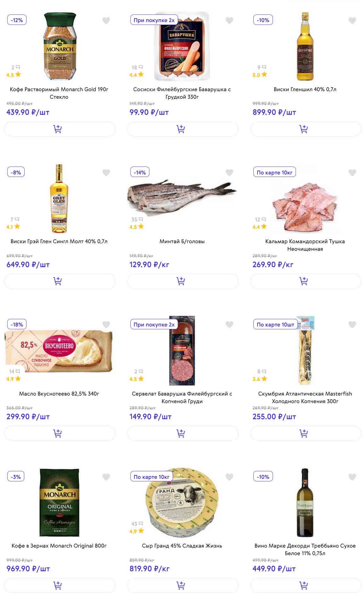Open the Grey Glen whisky bottle image
364x599 pixels.
coord(59,198)
